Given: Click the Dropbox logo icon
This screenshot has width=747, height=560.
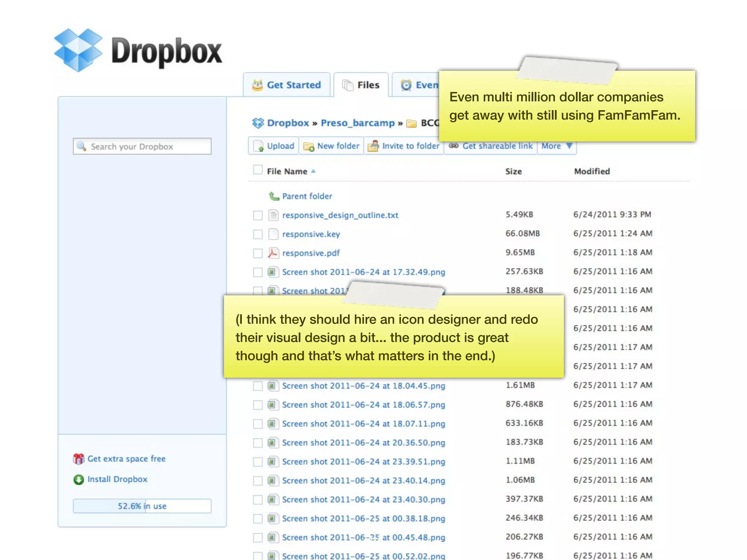Looking at the screenshot, I should 78,50.
